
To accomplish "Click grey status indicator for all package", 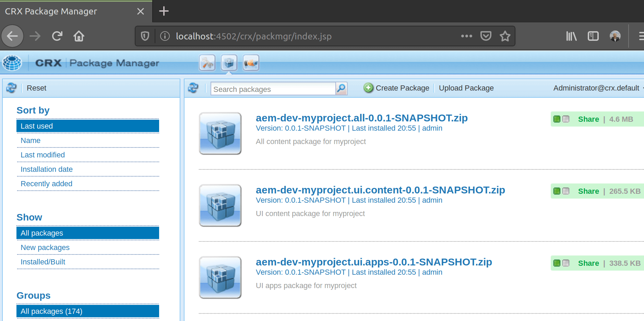I will 566,119.
